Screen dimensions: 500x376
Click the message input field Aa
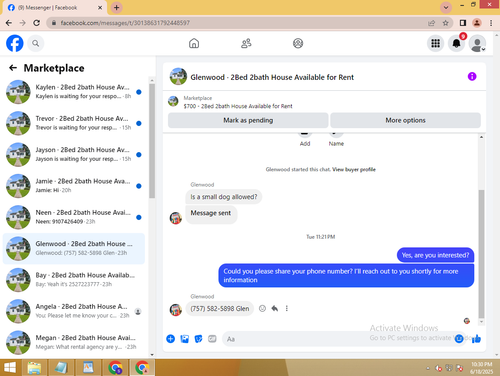point(337,339)
